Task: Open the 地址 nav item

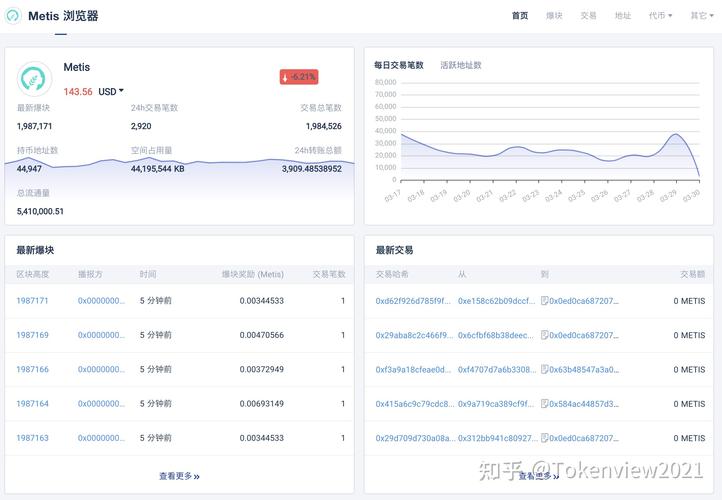Action: coord(623,16)
